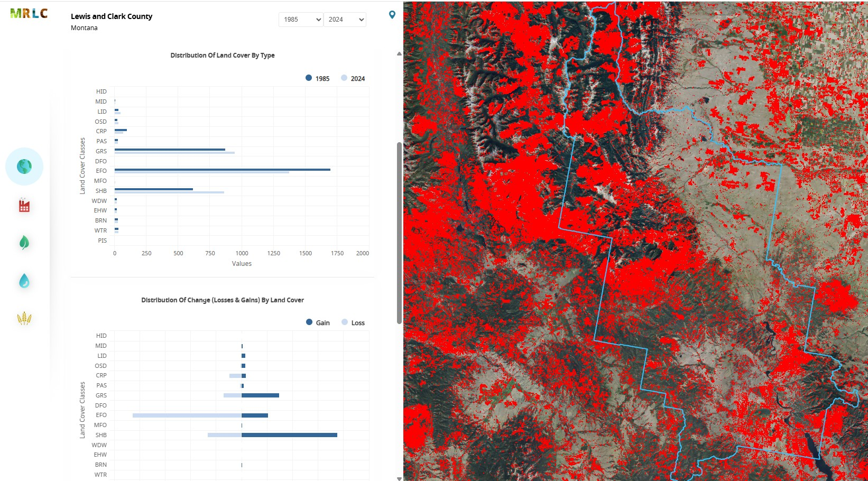Open the green leaf icon section
The image size is (868, 481).
[24, 243]
